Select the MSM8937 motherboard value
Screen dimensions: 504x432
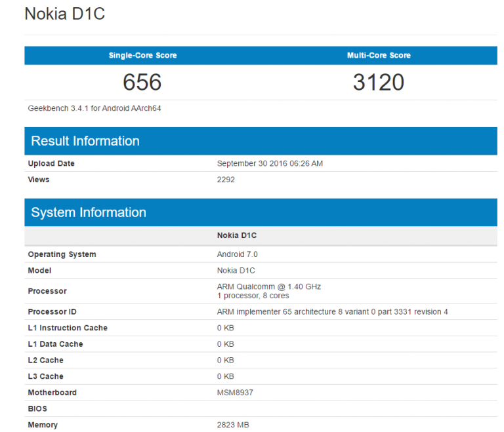236,393
